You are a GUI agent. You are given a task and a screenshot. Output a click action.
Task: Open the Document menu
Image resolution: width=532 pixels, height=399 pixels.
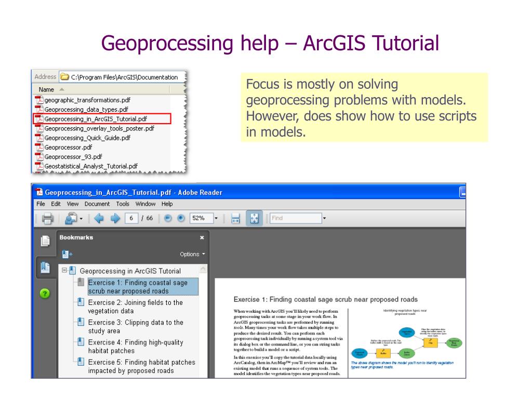coord(97,204)
